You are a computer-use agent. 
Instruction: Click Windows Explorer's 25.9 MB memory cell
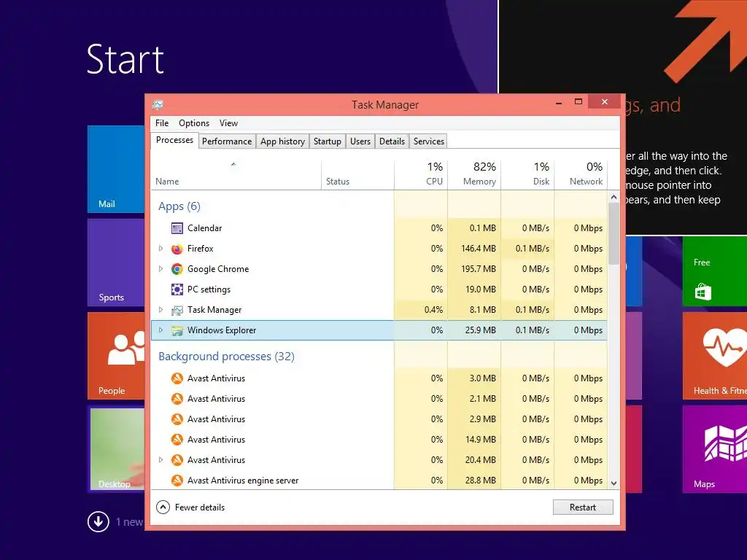point(474,330)
